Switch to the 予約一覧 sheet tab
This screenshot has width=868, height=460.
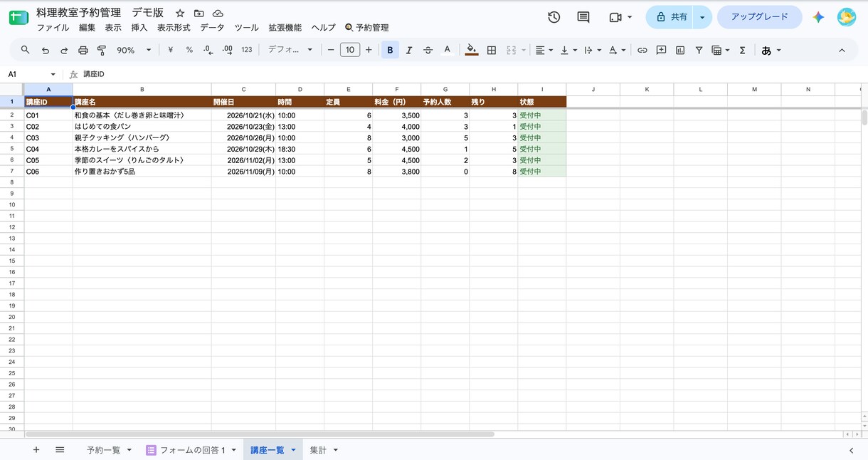pos(108,450)
